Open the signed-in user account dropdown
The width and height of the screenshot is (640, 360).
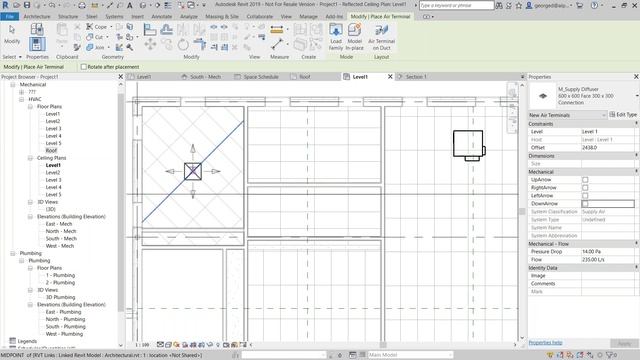[x=550, y=5]
